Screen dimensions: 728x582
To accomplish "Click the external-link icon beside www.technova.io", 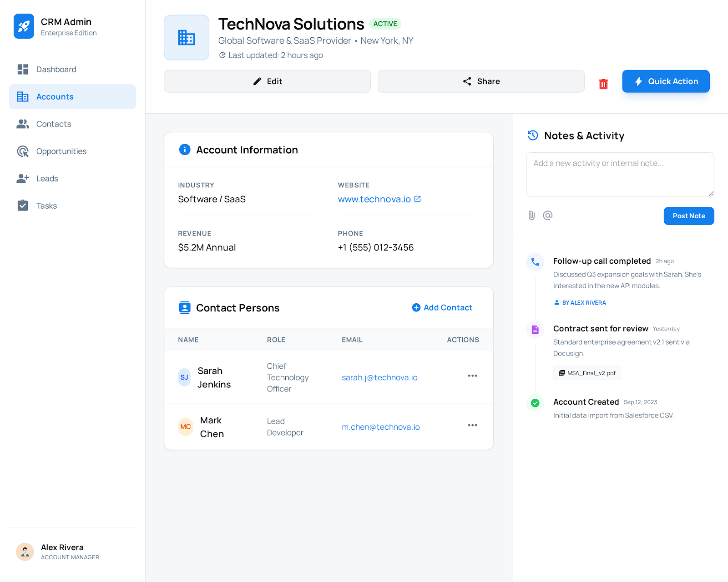I will pyautogui.click(x=418, y=199).
